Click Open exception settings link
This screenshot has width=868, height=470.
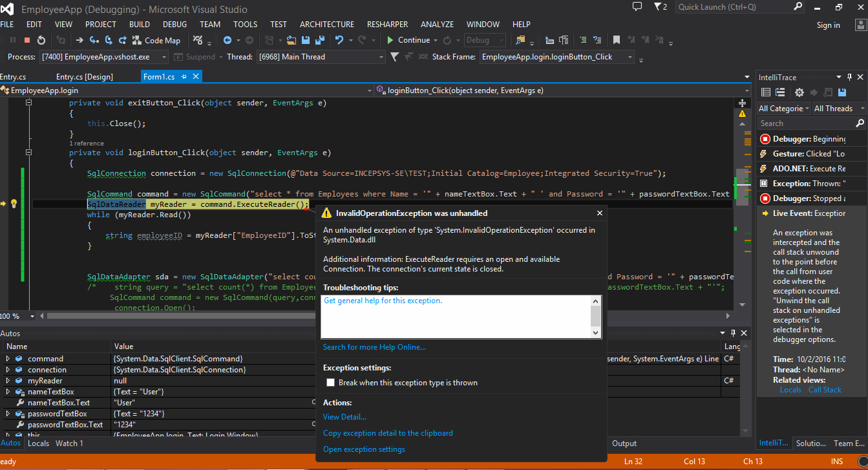click(x=364, y=449)
